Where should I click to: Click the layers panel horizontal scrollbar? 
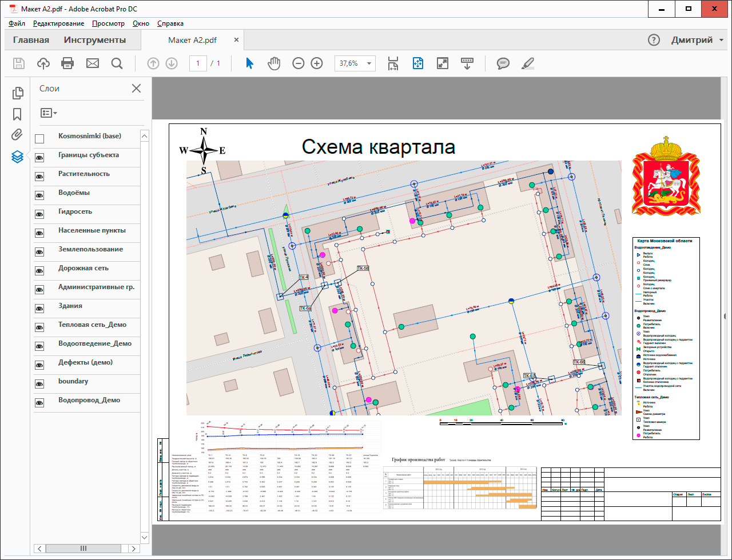[x=83, y=549]
